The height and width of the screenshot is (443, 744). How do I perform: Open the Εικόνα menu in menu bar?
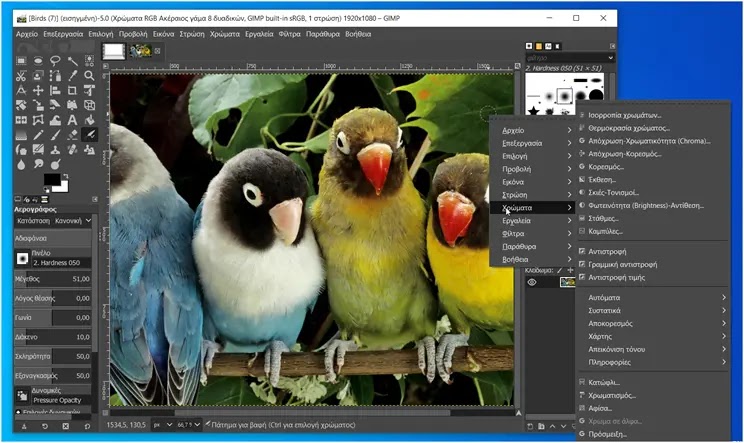click(x=164, y=34)
